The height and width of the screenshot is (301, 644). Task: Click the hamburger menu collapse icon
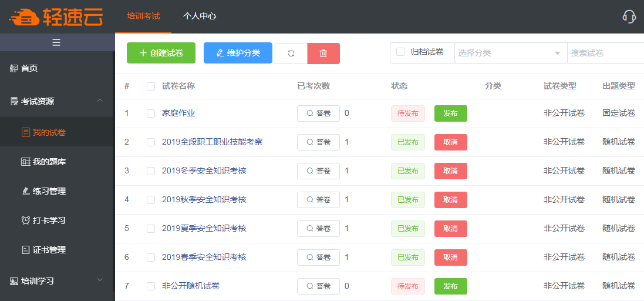click(56, 42)
